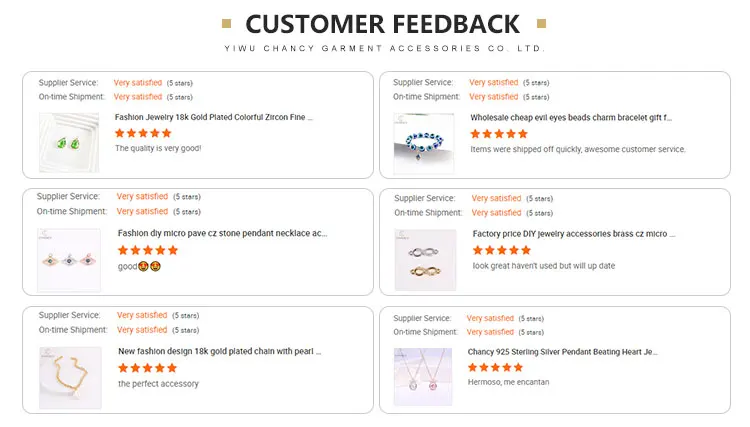Click the 'CUSTOMER FEEDBACK' heading

point(383,24)
